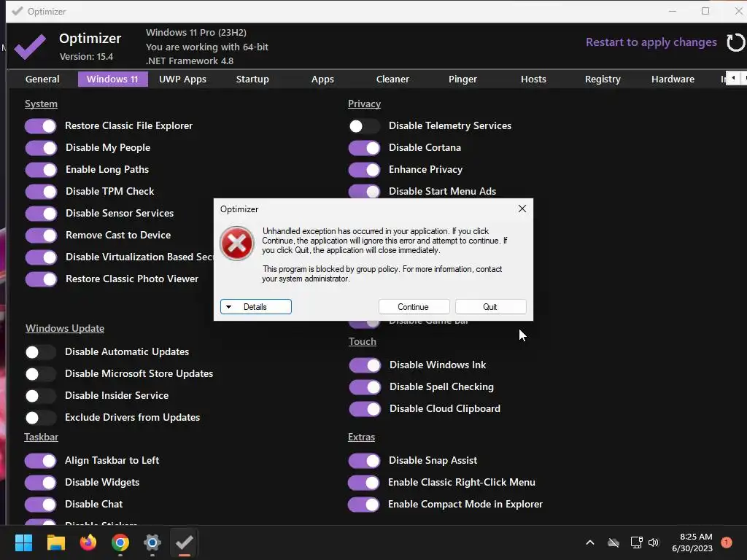Image resolution: width=747 pixels, height=560 pixels.
Task: Click Continue in the error dialog
Action: pos(414,307)
